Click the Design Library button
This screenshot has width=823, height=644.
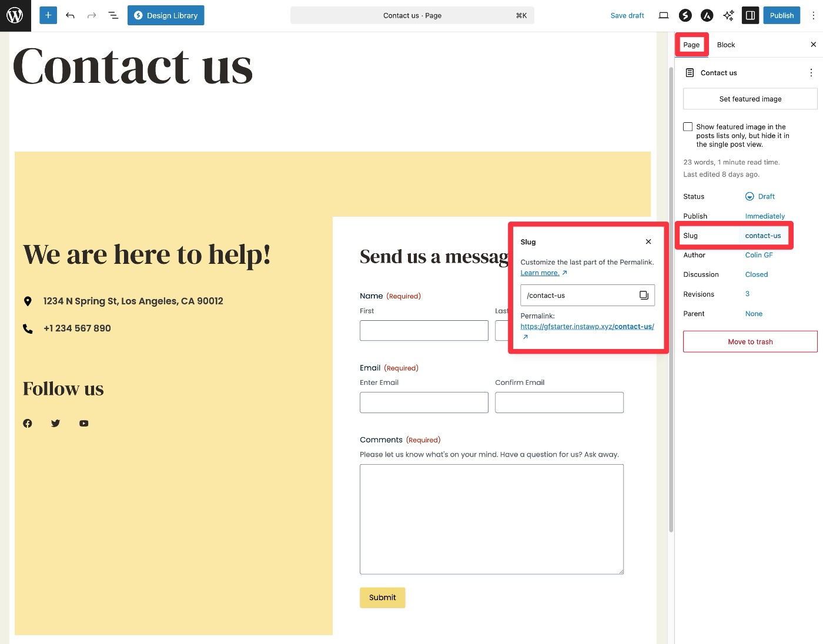click(x=166, y=15)
